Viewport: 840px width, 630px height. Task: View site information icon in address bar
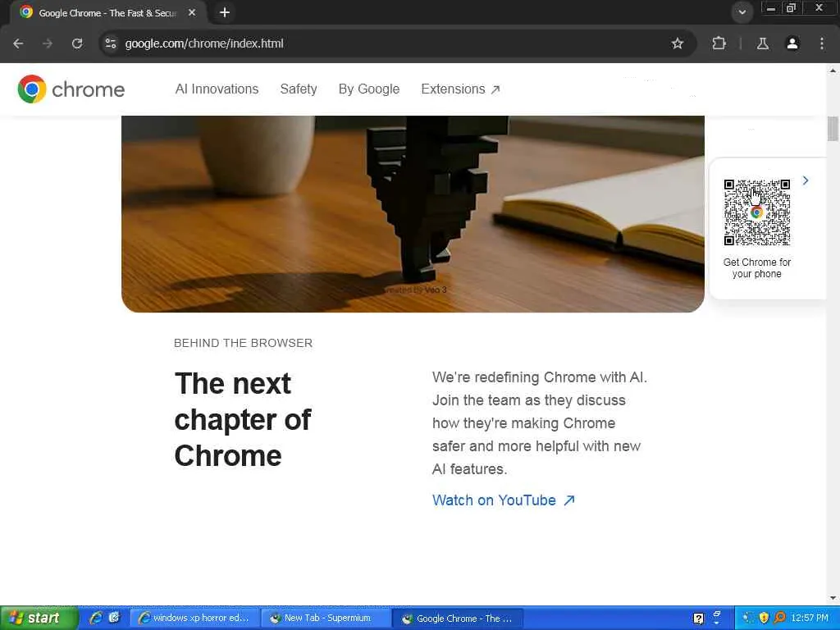(111, 43)
